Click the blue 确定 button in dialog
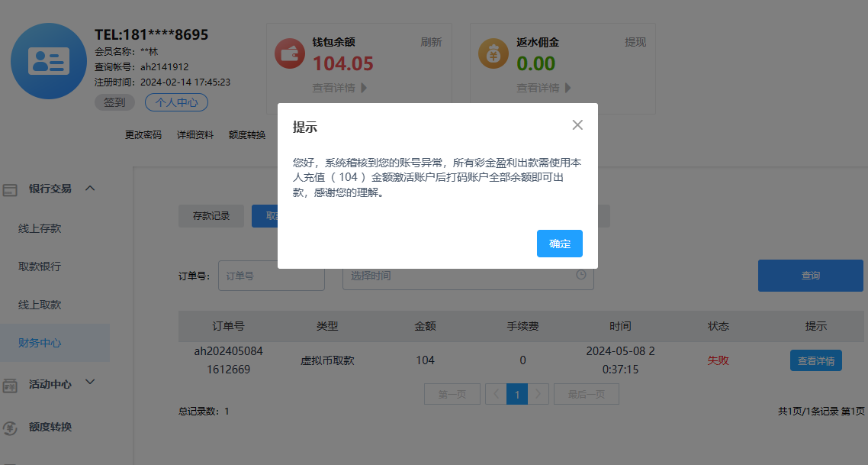This screenshot has height=465, width=868. (559, 244)
